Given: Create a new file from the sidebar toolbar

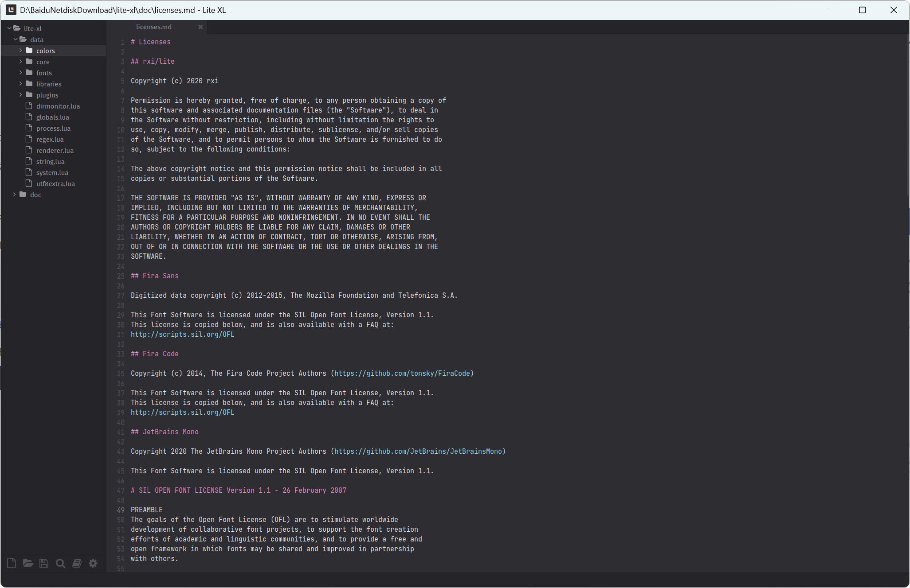Looking at the screenshot, I should tap(12, 563).
